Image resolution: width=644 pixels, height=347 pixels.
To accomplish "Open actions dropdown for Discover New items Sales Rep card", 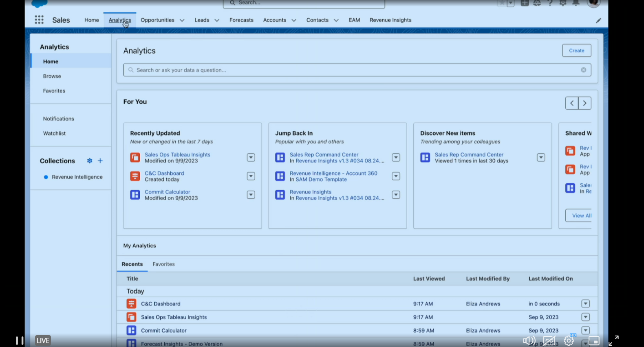I will [x=541, y=158].
